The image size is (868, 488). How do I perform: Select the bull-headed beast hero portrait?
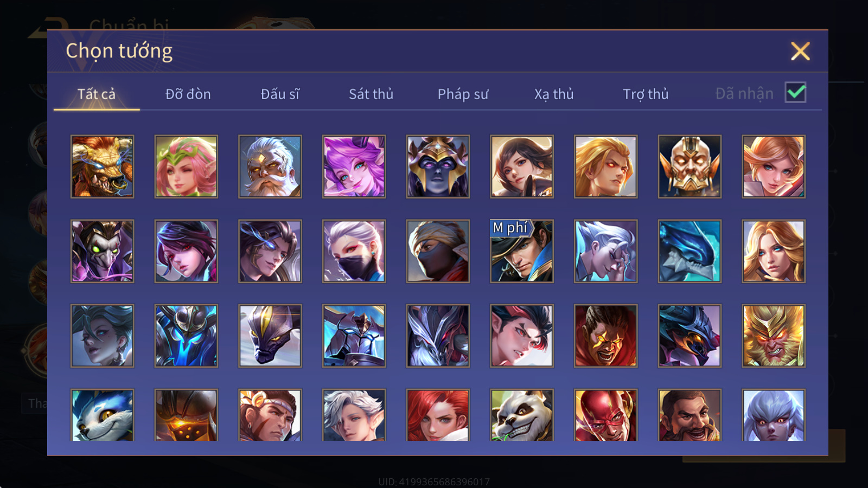[x=103, y=166]
